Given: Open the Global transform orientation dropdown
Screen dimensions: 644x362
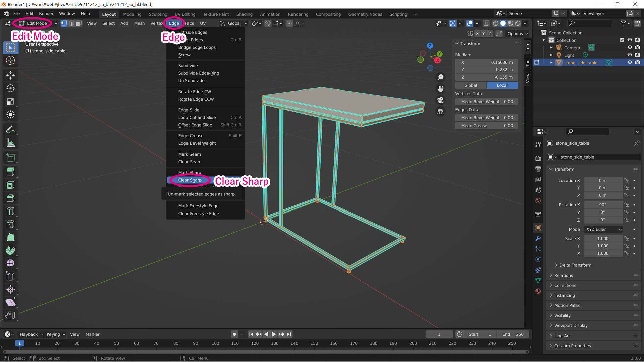Looking at the screenshot, I should [x=234, y=23].
